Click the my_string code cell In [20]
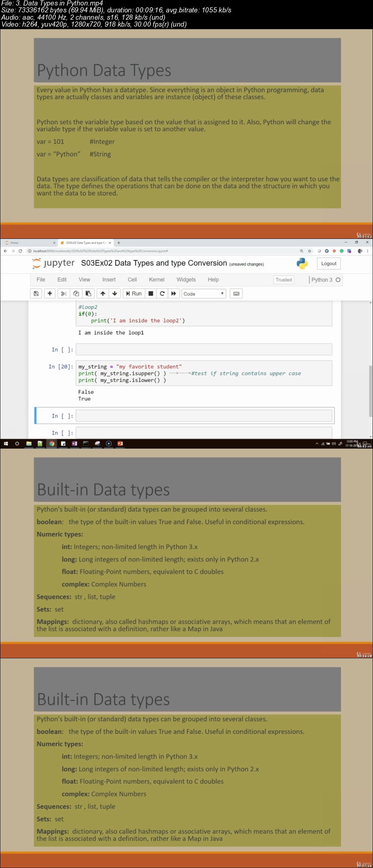This screenshot has width=373, height=868. [204, 373]
